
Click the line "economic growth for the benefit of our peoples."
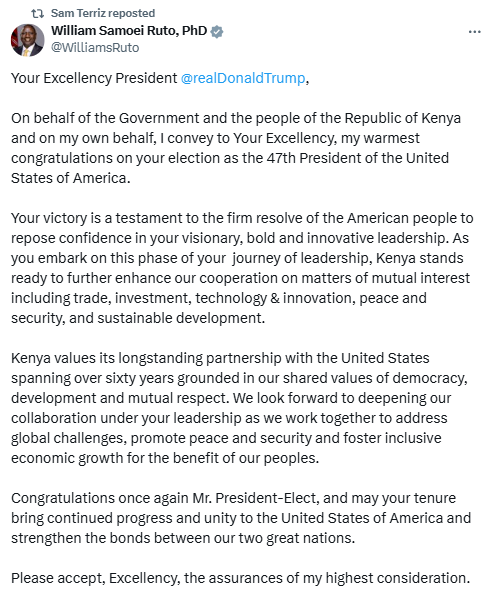tap(165, 458)
